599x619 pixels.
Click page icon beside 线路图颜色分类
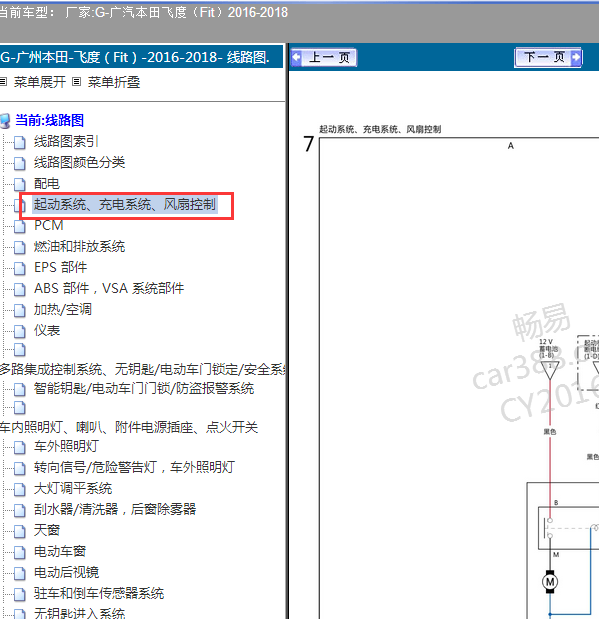(20, 163)
